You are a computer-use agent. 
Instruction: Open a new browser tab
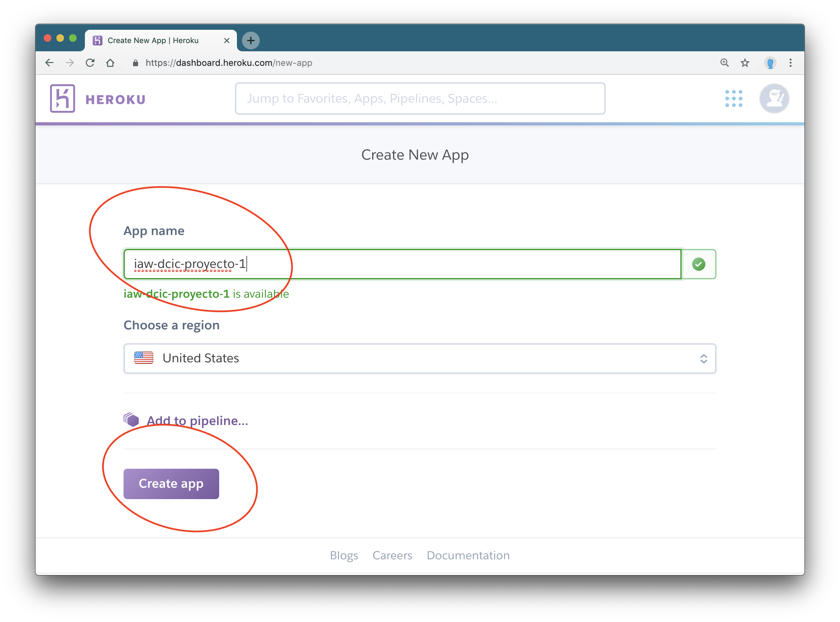(x=251, y=40)
